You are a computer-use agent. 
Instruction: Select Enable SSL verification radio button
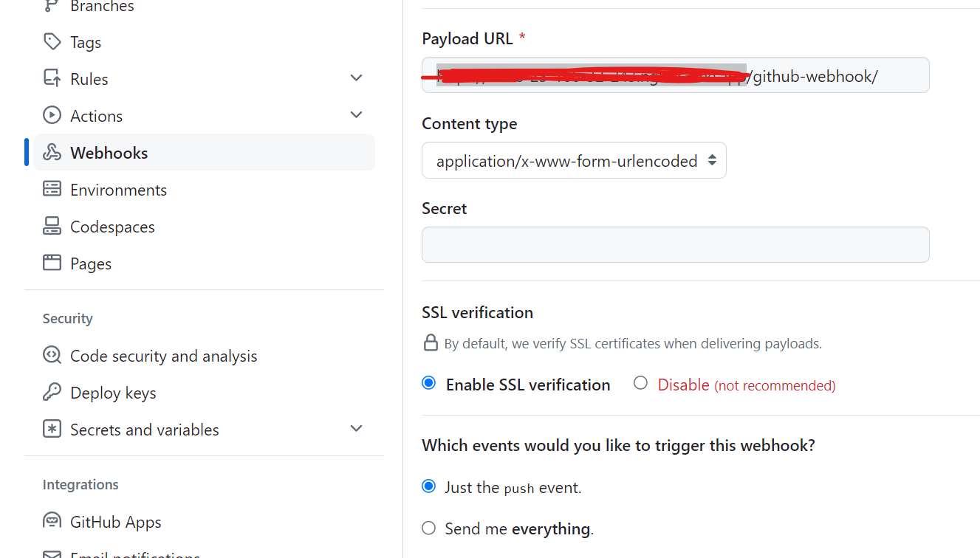(x=428, y=383)
